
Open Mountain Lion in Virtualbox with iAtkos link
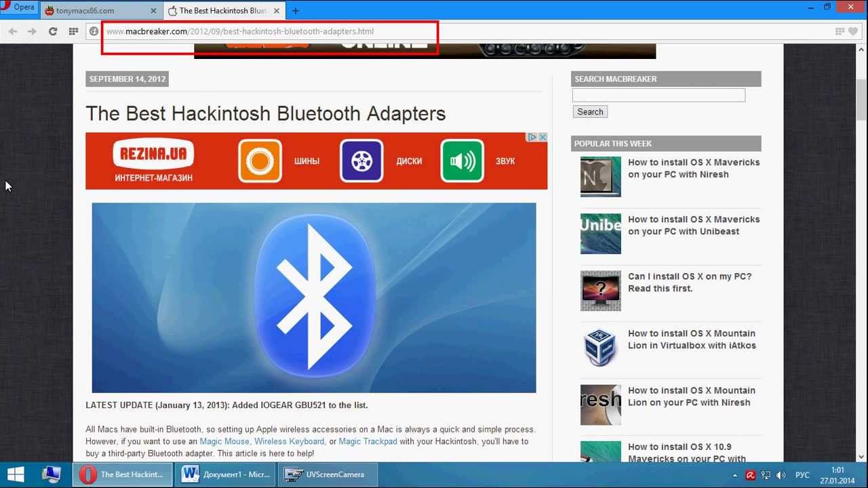click(x=692, y=339)
